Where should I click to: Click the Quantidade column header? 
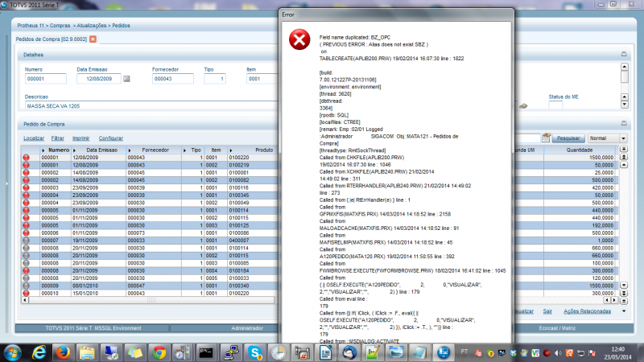coord(579,150)
